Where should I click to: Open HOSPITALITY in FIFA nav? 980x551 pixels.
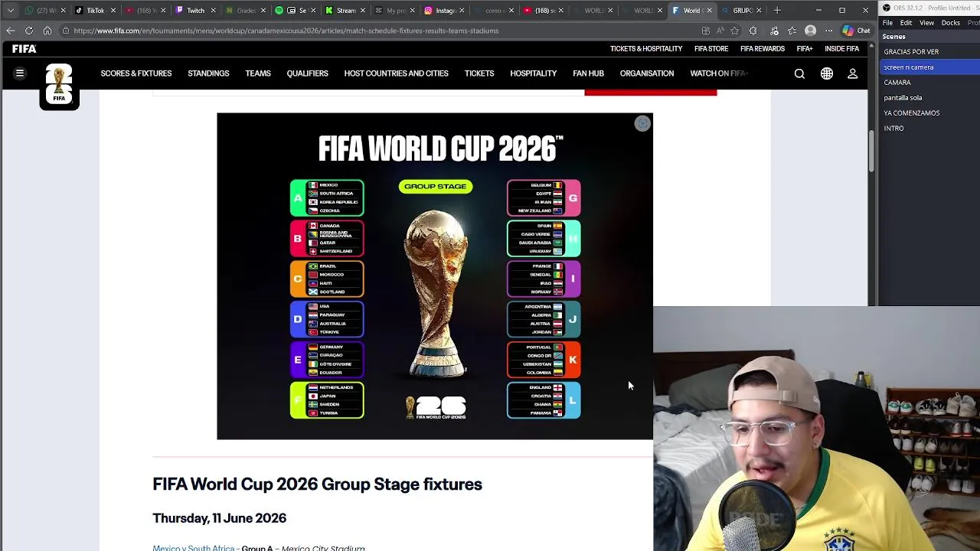pos(534,73)
